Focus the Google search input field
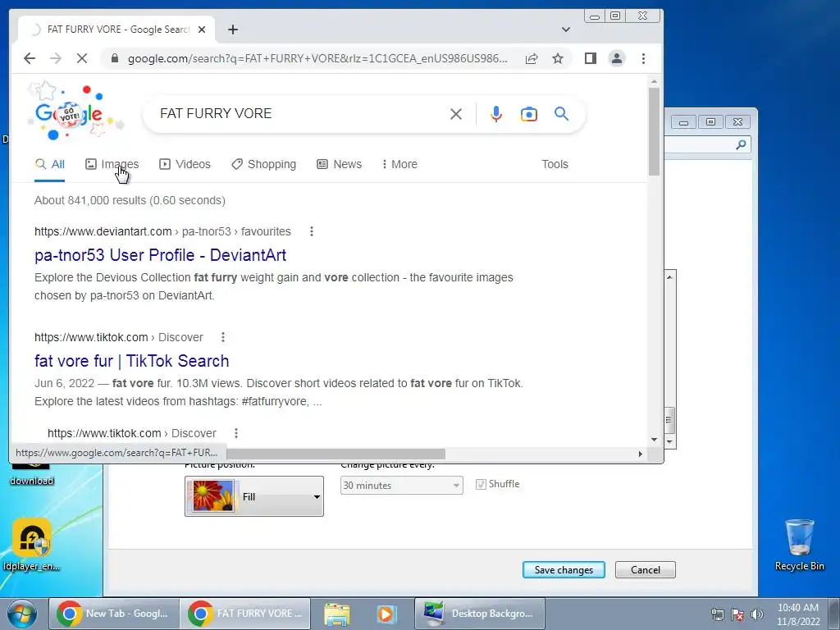This screenshot has width=840, height=630. (300, 113)
